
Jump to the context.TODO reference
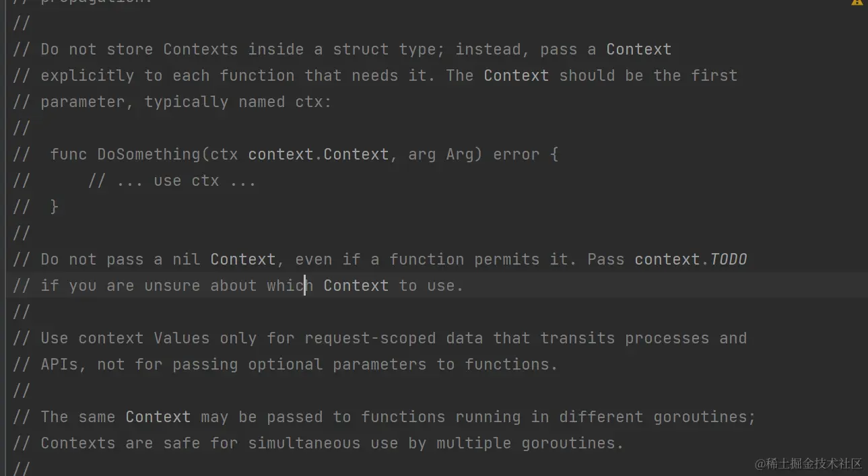690,259
